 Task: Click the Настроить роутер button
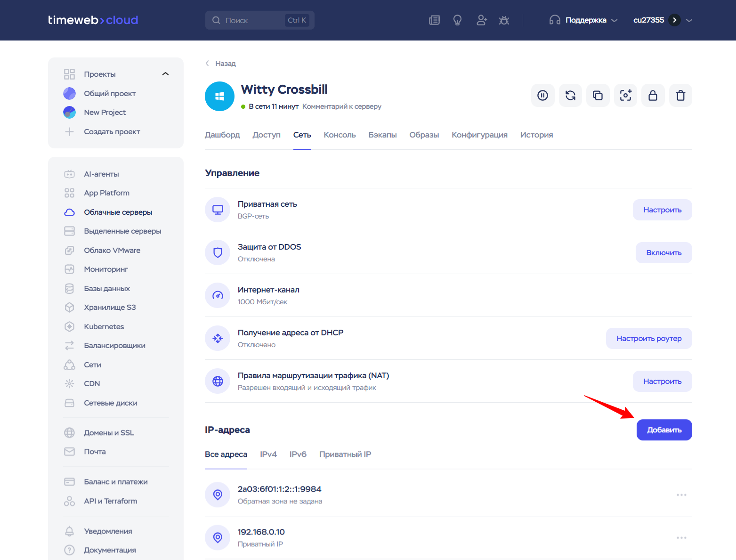coord(648,339)
